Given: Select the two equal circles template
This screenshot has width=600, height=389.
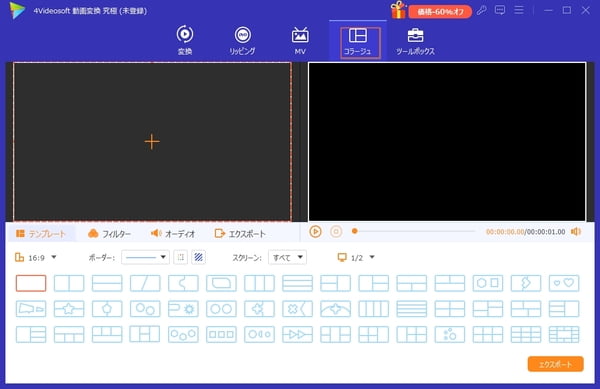Looking at the screenshot, I should [221, 309].
